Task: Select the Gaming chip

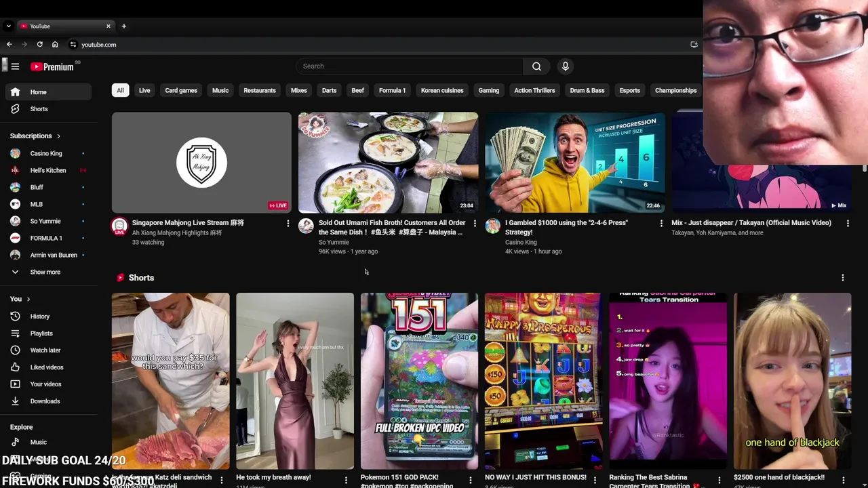Action: coord(489,90)
